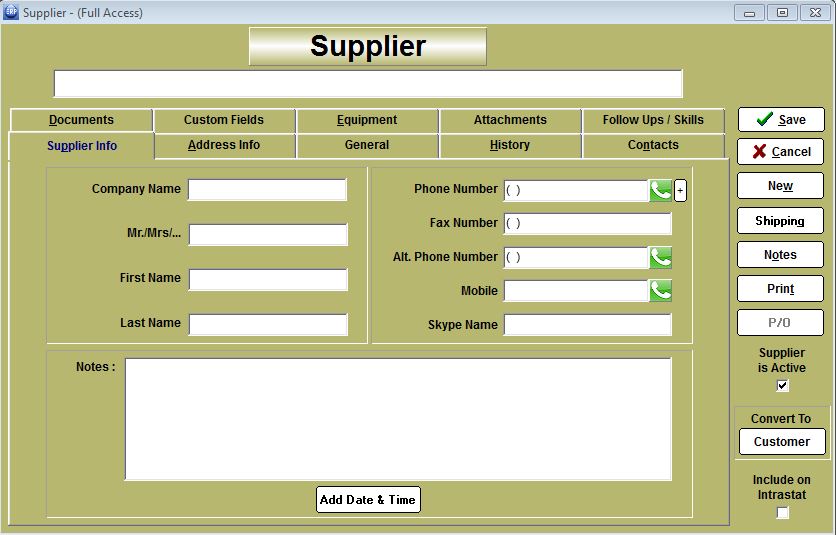836x535 pixels.
Task: Open the Equipment tab
Action: coord(367,120)
